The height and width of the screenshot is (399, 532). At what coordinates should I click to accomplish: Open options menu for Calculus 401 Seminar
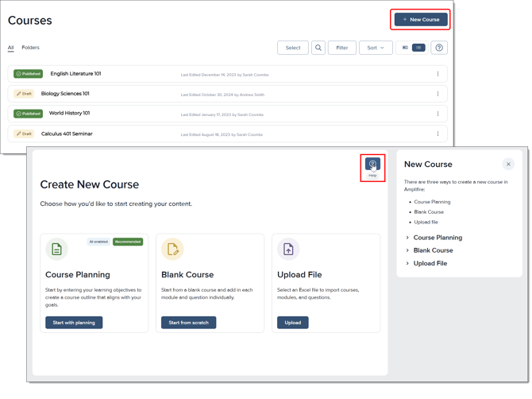(438, 134)
